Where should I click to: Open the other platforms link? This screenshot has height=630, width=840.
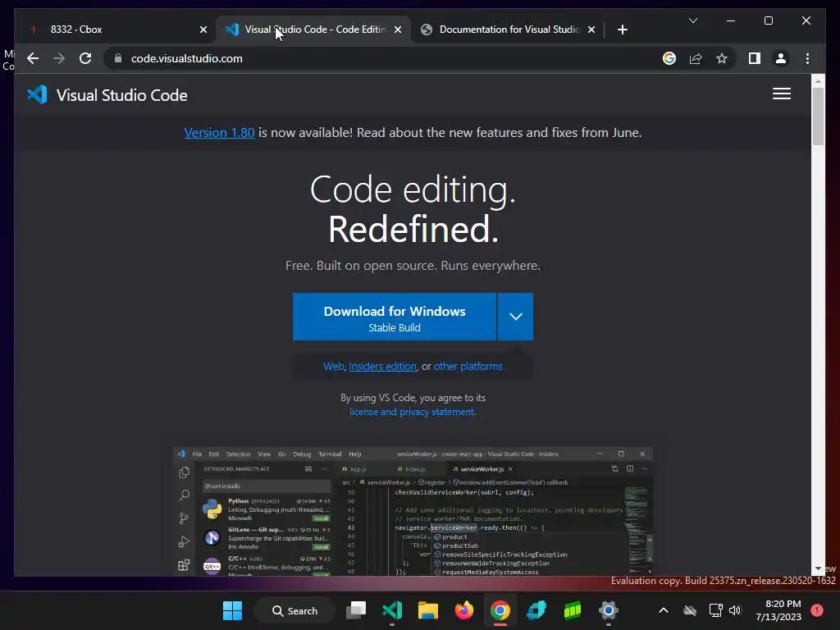pos(468,367)
